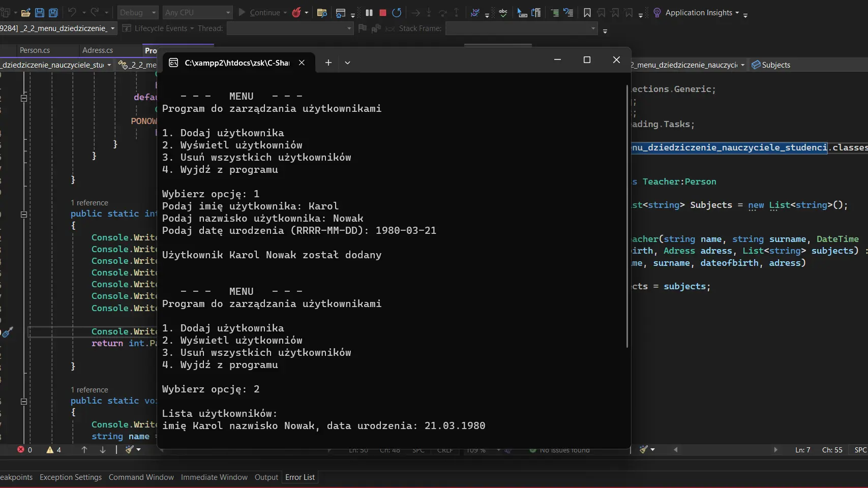The image size is (868, 488).
Task: Restart the debugging session
Action: pyautogui.click(x=397, y=13)
